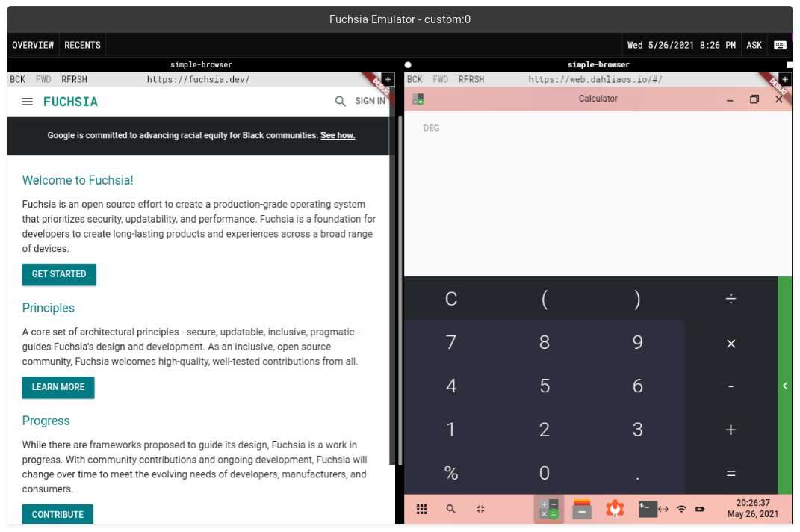Open the Files app from the taskbar
The width and height of the screenshot is (800, 532).
coord(581,509)
